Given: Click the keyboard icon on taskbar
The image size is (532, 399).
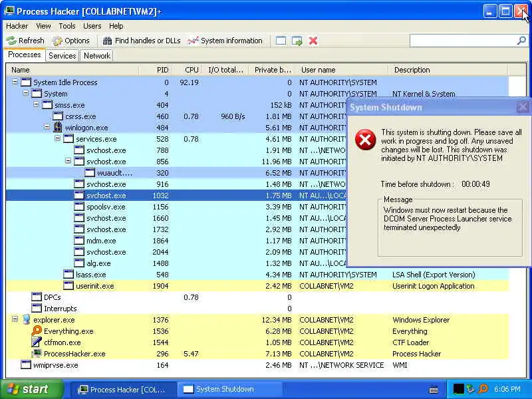Looking at the screenshot, I should 434,390.
